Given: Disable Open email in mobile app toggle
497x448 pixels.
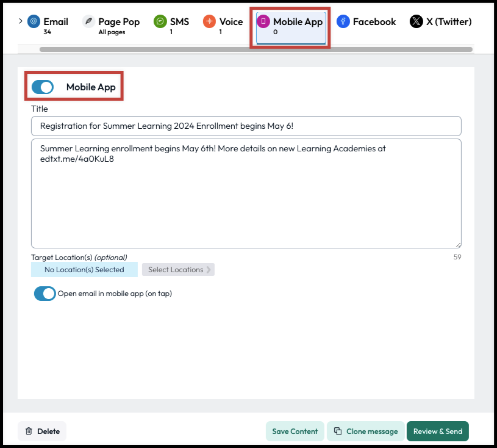Looking at the screenshot, I should pos(45,294).
